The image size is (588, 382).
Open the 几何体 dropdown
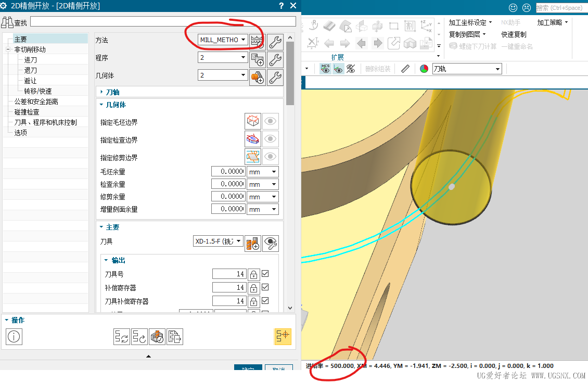(223, 75)
